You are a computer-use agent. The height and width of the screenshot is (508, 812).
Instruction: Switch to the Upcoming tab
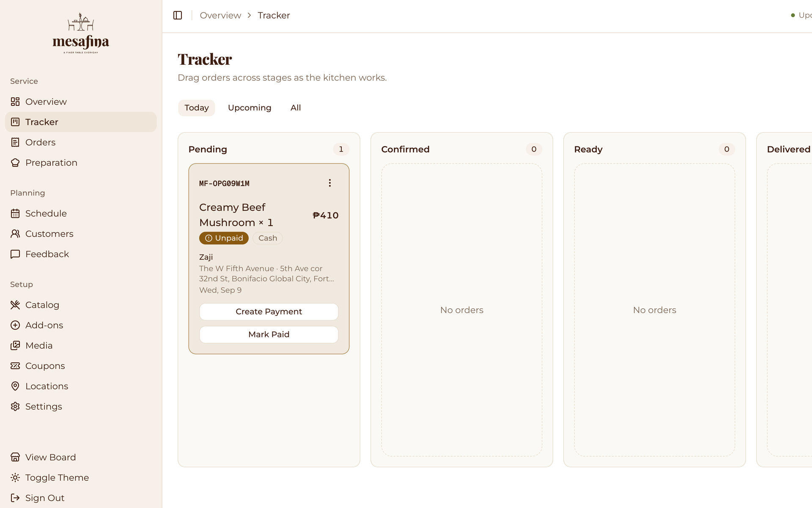(250, 108)
